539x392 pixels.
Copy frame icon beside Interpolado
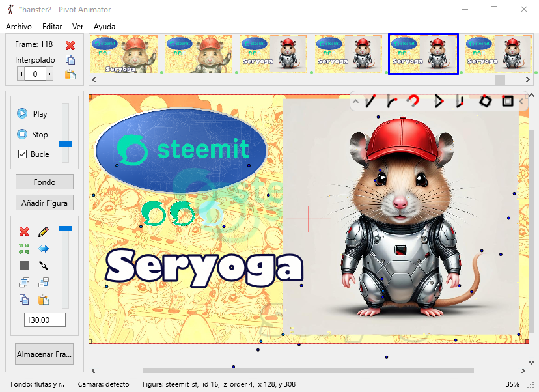(x=70, y=60)
